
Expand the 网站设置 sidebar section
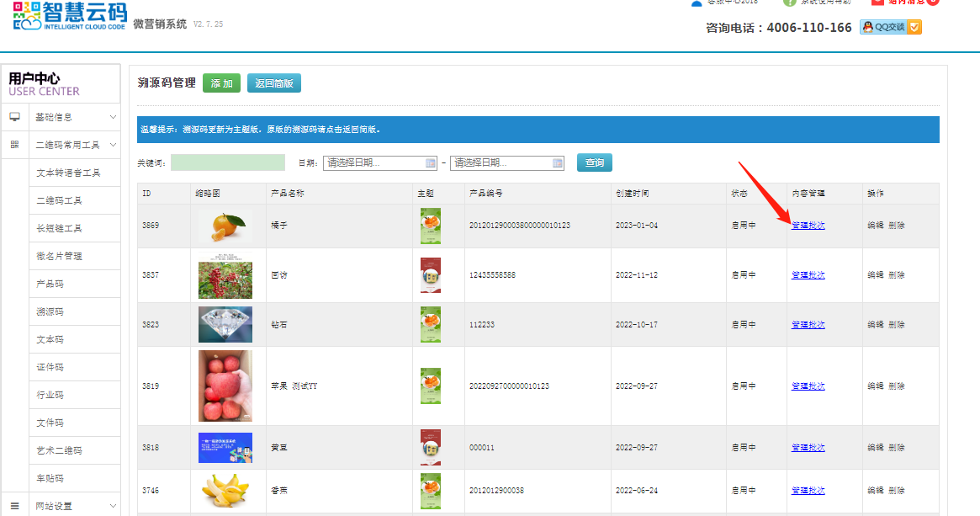pos(113,506)
